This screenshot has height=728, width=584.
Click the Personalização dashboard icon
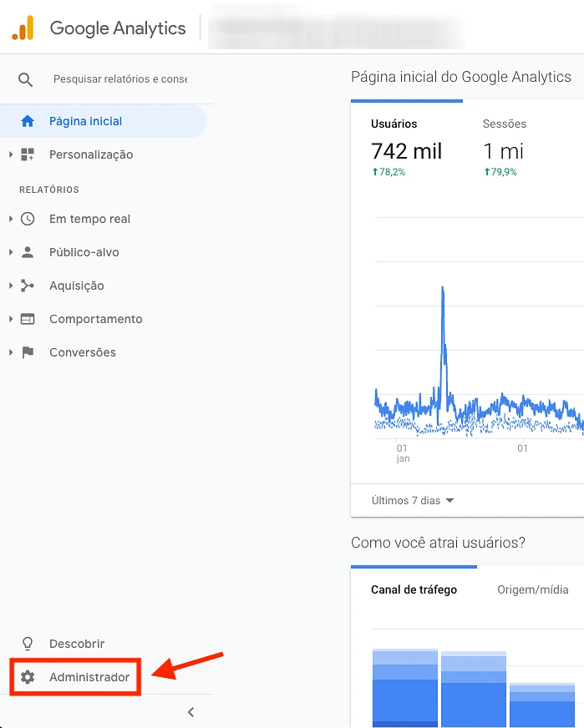[x=28, y=154]
